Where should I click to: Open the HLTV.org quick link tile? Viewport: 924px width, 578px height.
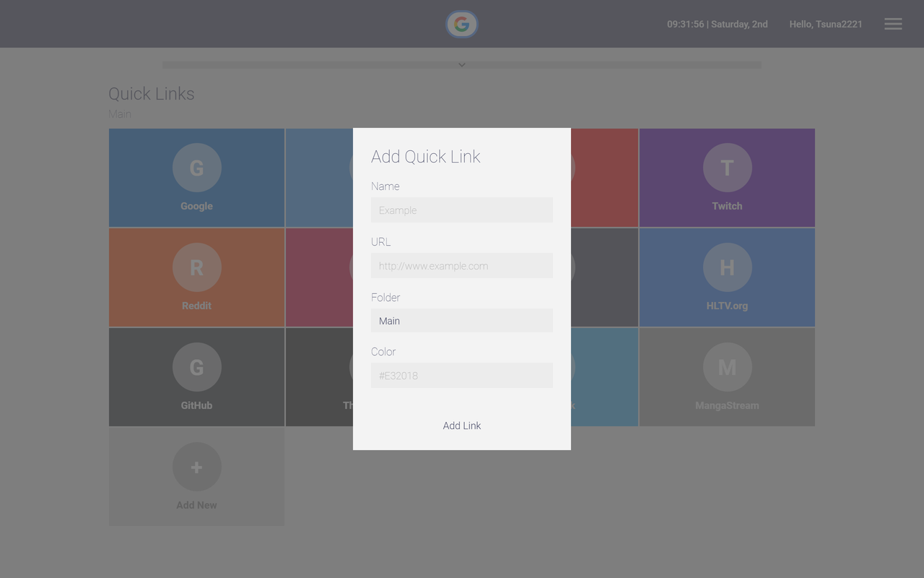click(x=727, y=277)
